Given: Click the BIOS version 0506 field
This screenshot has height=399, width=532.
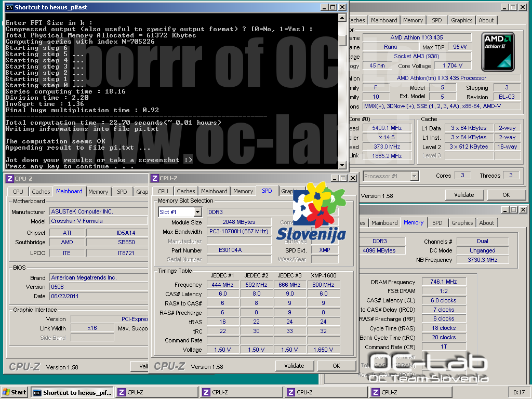Looking at the screenshot, I should (x=98, y=287).
